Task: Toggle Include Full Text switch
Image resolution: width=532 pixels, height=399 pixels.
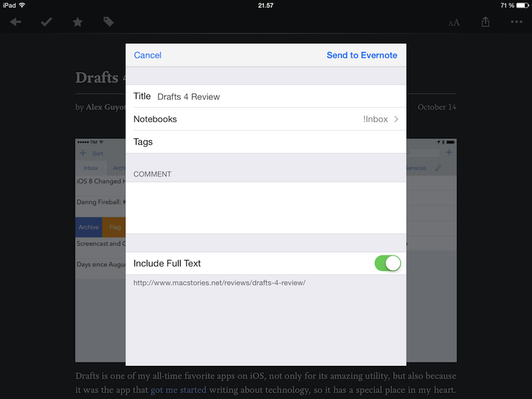Action: 387,263
